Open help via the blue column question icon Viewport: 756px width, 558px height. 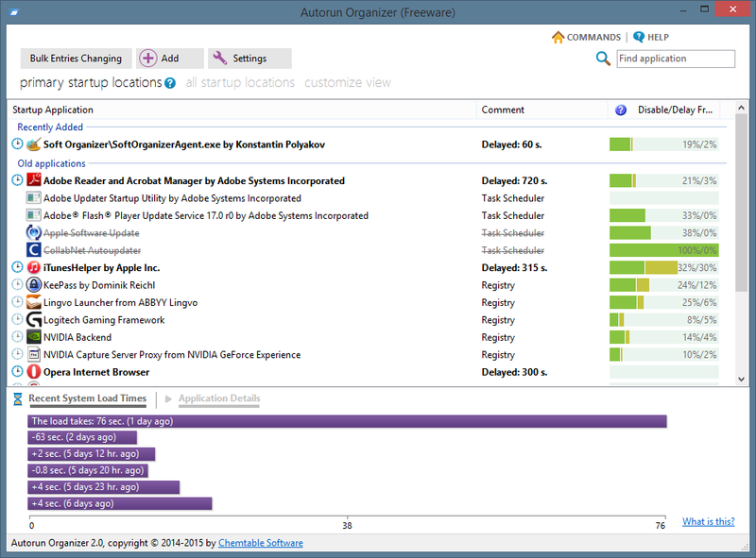[x=621, y=110]
